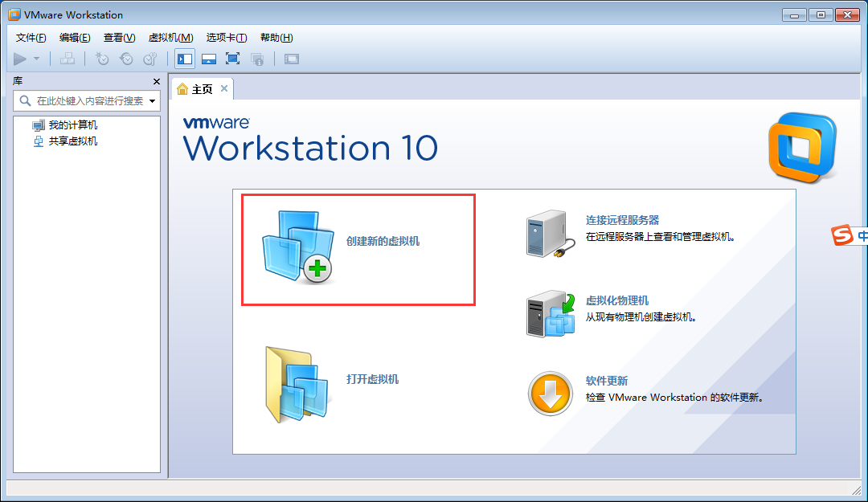Image resolution: width=868 pixels, height=502 pixels.
Task: Click the library search magnifier icon
Action: 25,100
